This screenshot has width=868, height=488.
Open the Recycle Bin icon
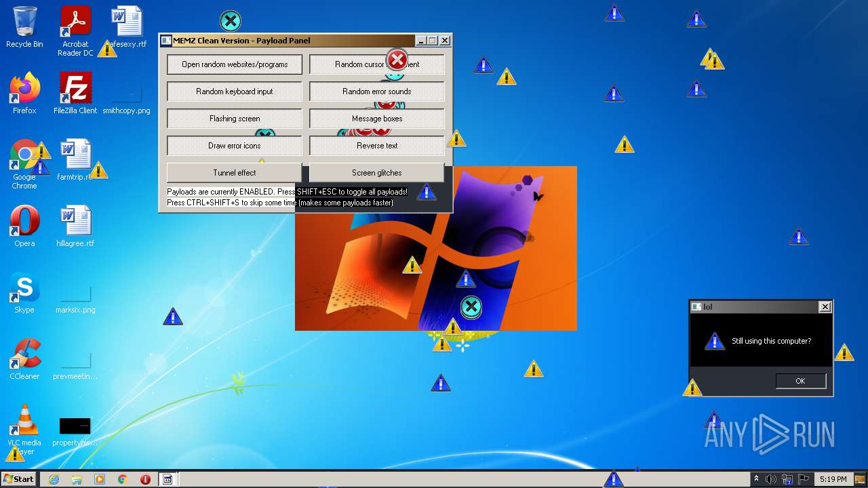24,27
